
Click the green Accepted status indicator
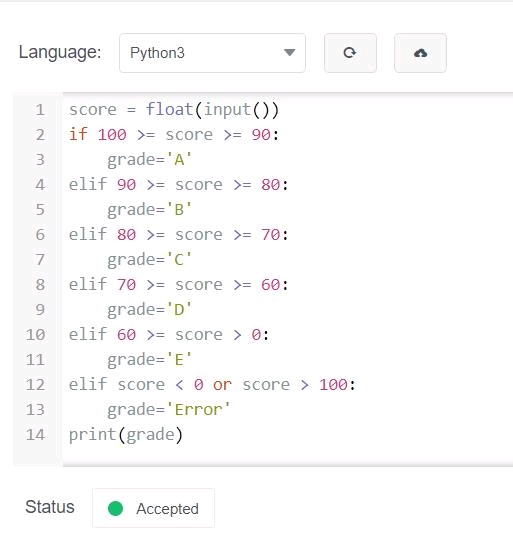tap(153, 508)
